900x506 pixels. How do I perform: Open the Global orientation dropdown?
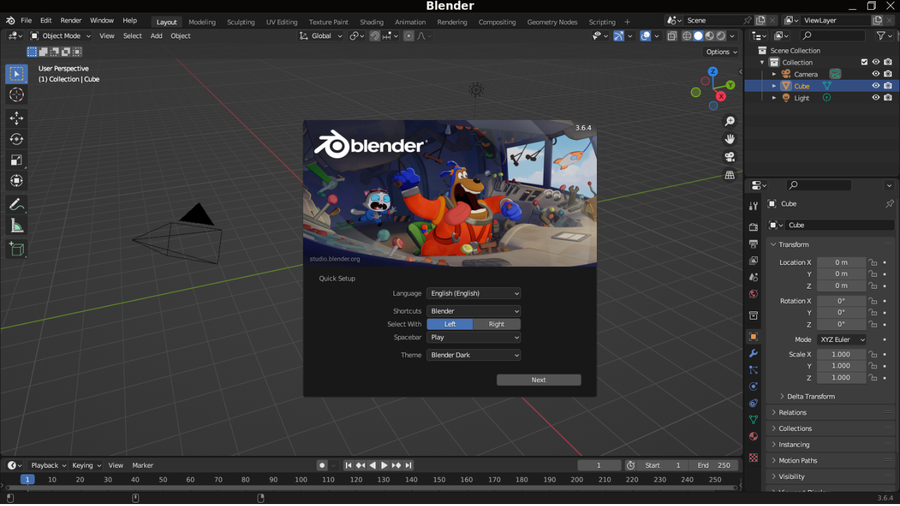[x=320, y=36]
